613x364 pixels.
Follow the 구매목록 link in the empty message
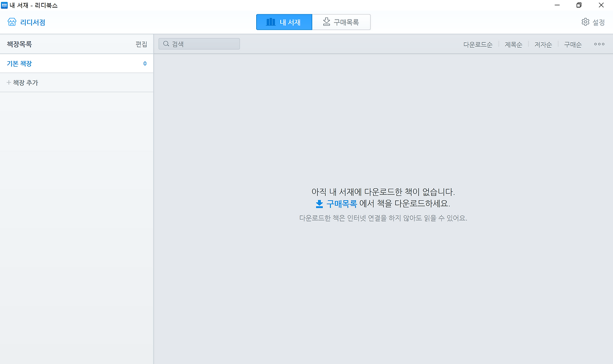[336, 204]
